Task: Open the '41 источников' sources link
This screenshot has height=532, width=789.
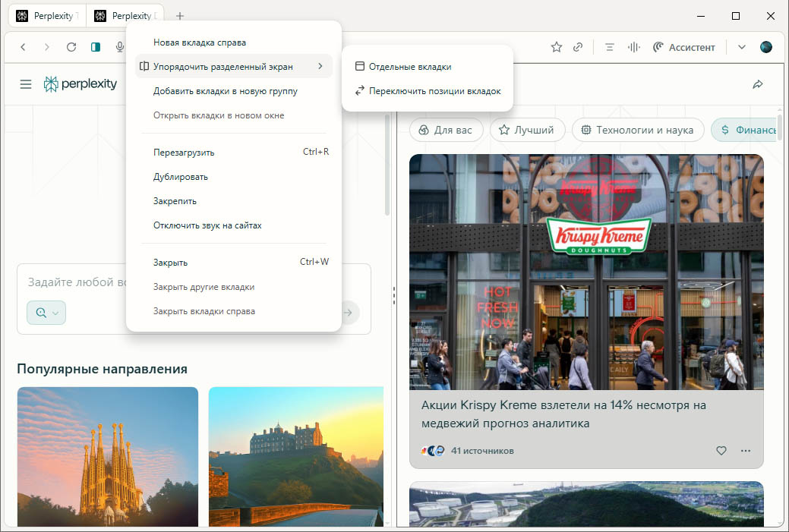Action: point(481,451)
